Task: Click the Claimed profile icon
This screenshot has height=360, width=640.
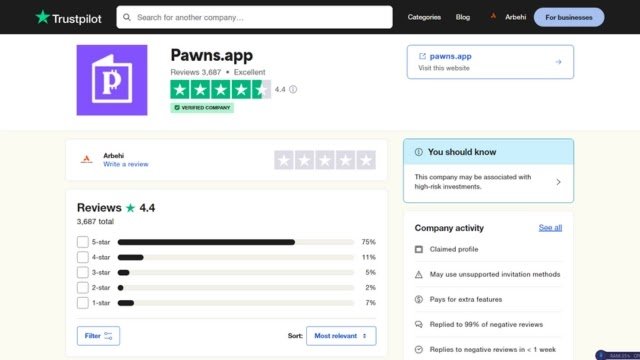Action: tap(419, 249)
